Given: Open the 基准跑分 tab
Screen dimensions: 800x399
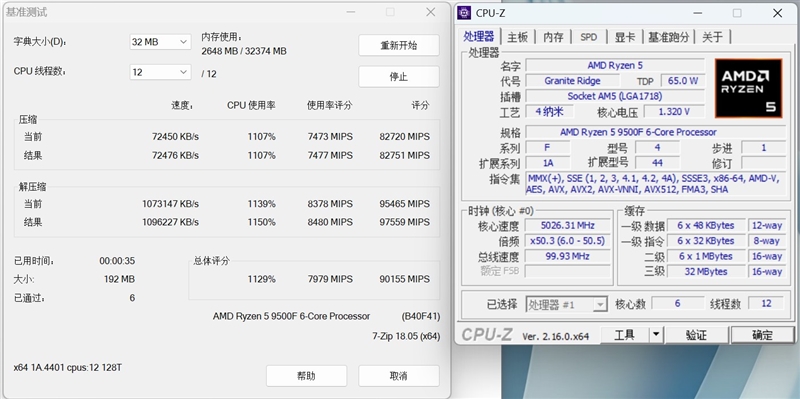Looking at the screenshot, I should point(668,37).
